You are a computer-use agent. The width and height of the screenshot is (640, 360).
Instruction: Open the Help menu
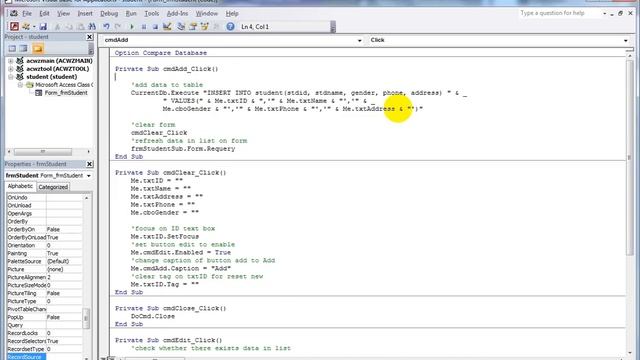[x=232, y=13]
